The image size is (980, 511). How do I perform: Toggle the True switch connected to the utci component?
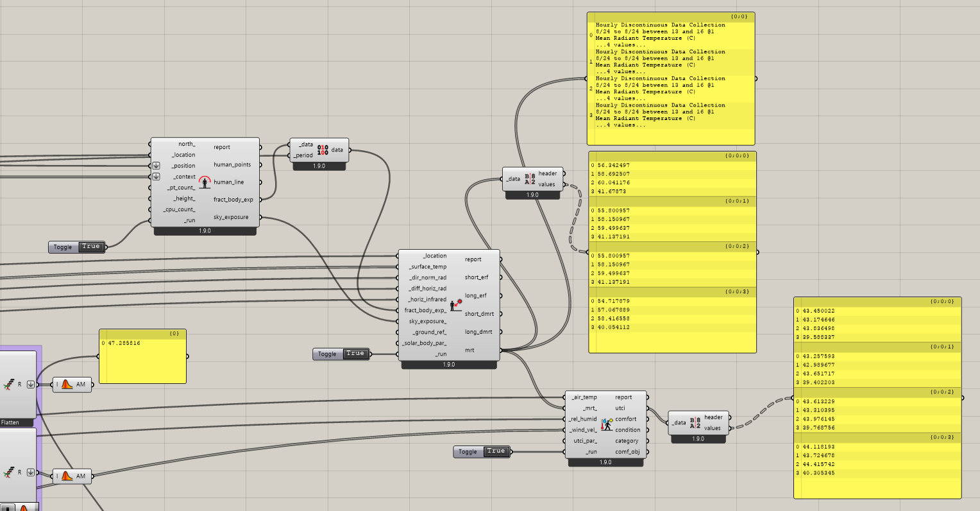click(x=496, y=451)
